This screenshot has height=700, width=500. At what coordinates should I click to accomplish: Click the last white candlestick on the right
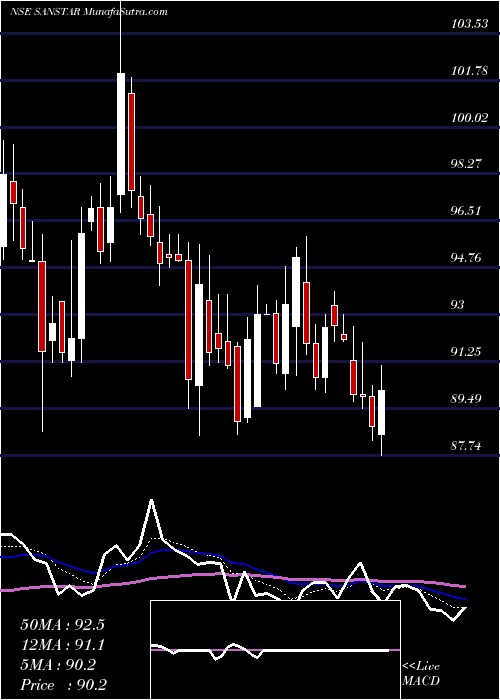click(x=381, y=412)
